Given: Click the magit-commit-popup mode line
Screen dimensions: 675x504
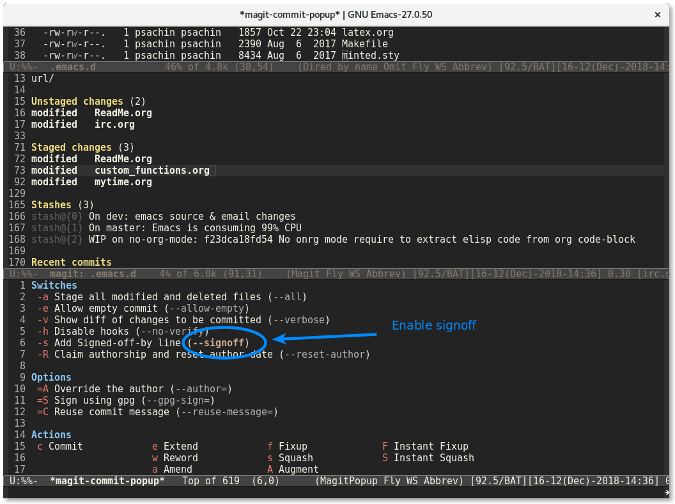Looking at the screenshot, I should coord(107,481).
